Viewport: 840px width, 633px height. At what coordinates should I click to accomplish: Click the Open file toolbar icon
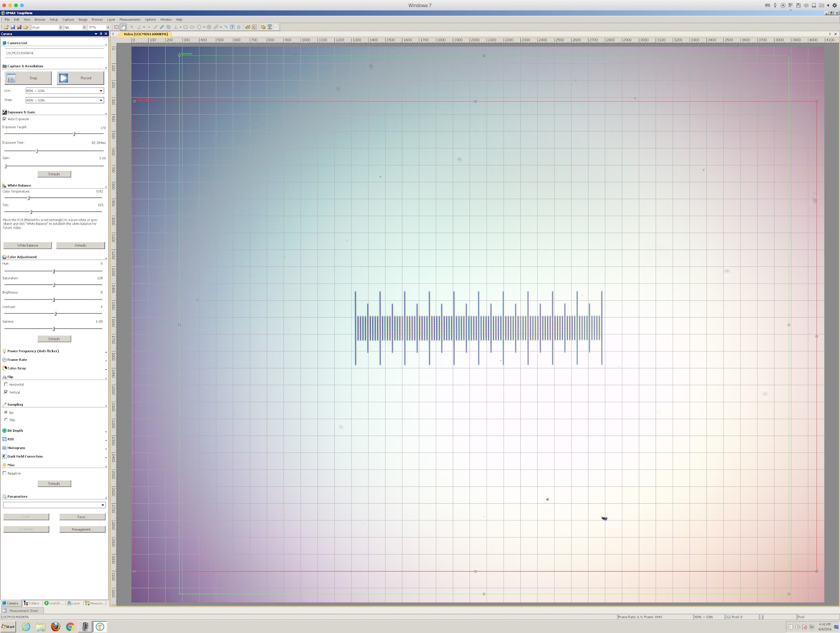tap(6, 27)
